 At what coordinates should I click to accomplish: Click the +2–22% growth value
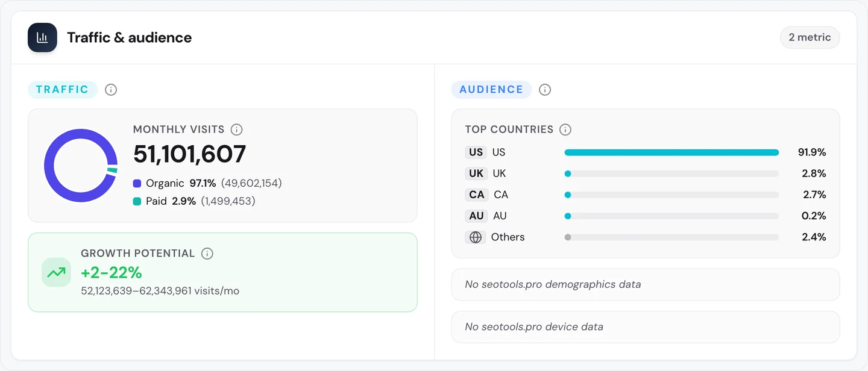click(x=112, y=273)
